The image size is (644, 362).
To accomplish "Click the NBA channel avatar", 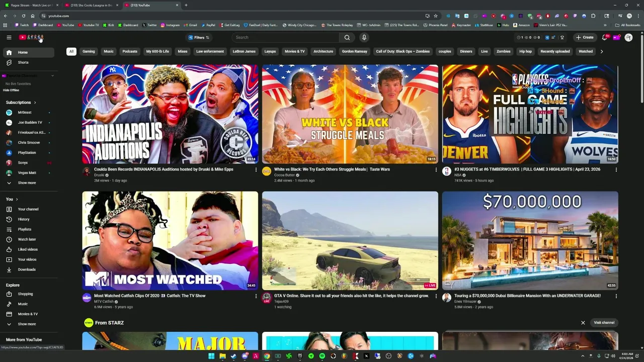I will pos(446,171).
